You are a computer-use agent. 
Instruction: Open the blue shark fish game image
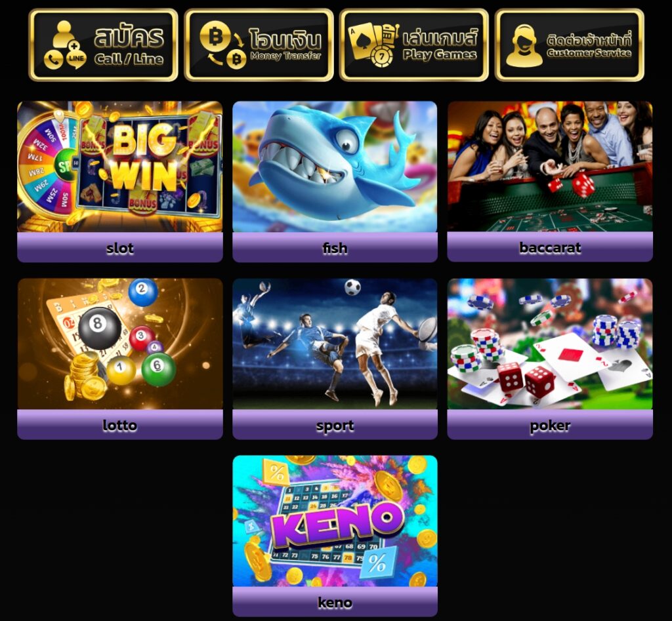point(335,167)
